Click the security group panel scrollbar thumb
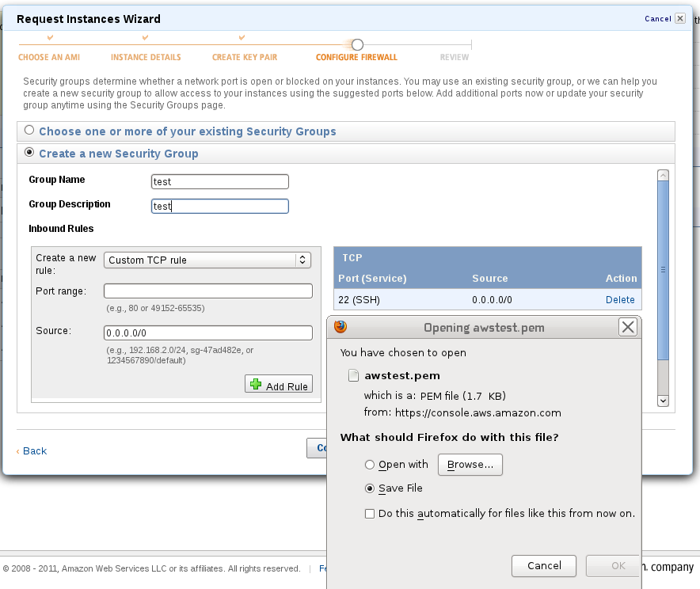The width and height of the screenshot is (700, 589). (663, 270)
